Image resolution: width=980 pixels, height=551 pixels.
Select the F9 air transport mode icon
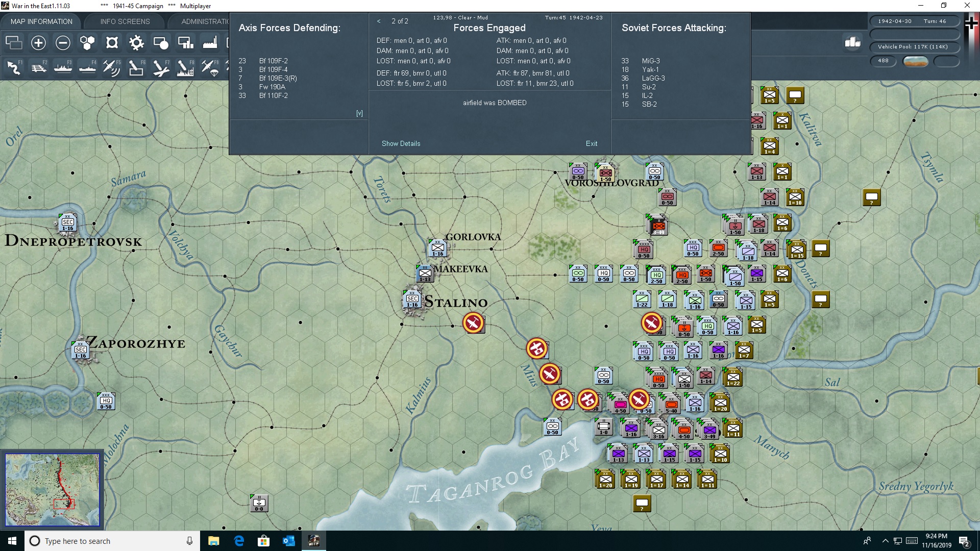pyautogui.click(x=210, y=68)
